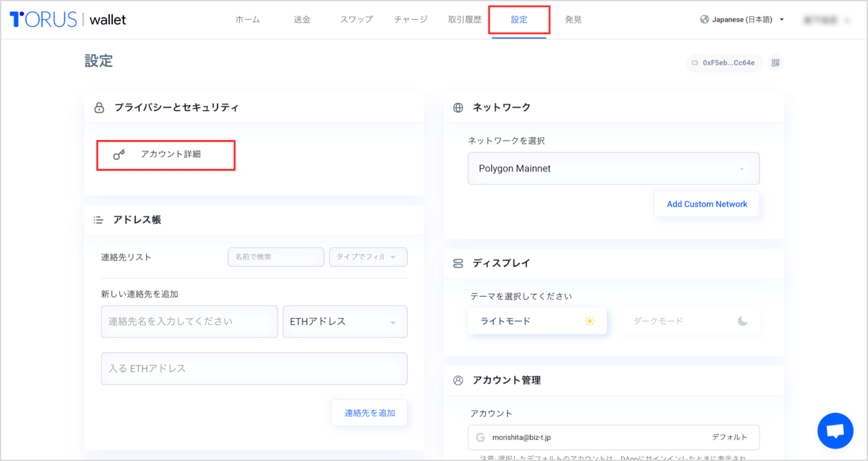Click the Add Custom Network button

tap(706, 203)
